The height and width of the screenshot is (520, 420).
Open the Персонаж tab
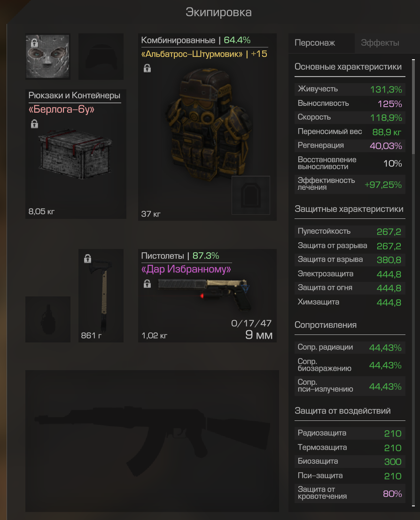point(315,43)
